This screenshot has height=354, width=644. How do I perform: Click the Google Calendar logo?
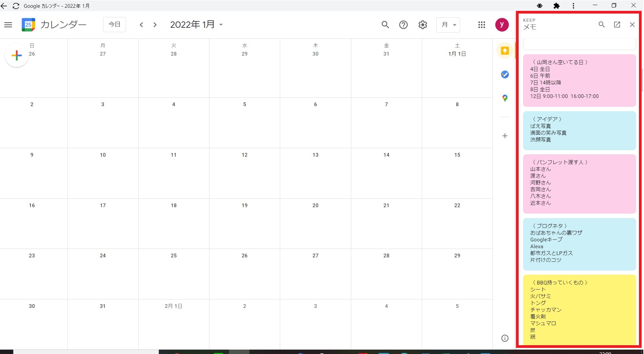point(28,25)
